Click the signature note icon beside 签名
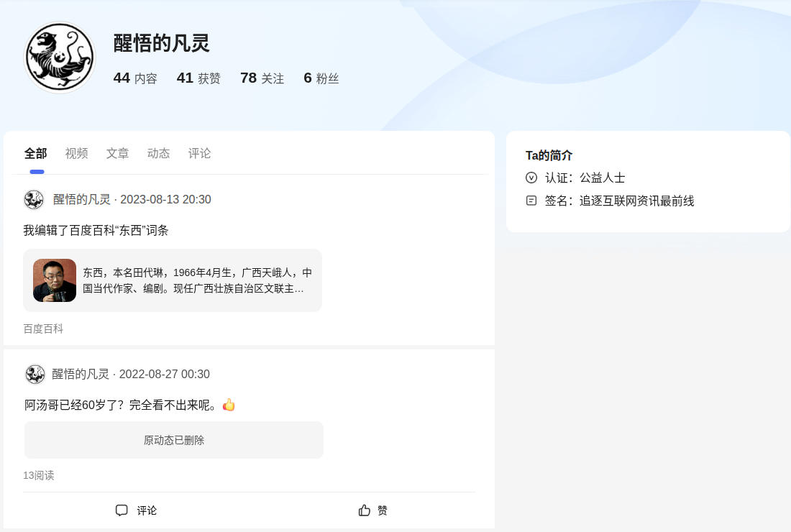This screenshot has width=791, height=532. 531,201
